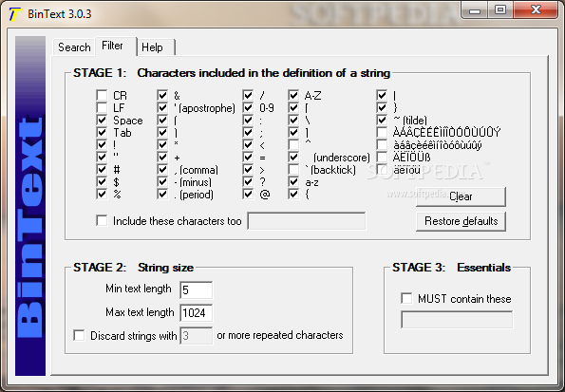Screen dimensions: 565x392
Task: Enable the ÄËÏÖÜß checkbox
Action: pyautogui.click(x=382, y=158)
